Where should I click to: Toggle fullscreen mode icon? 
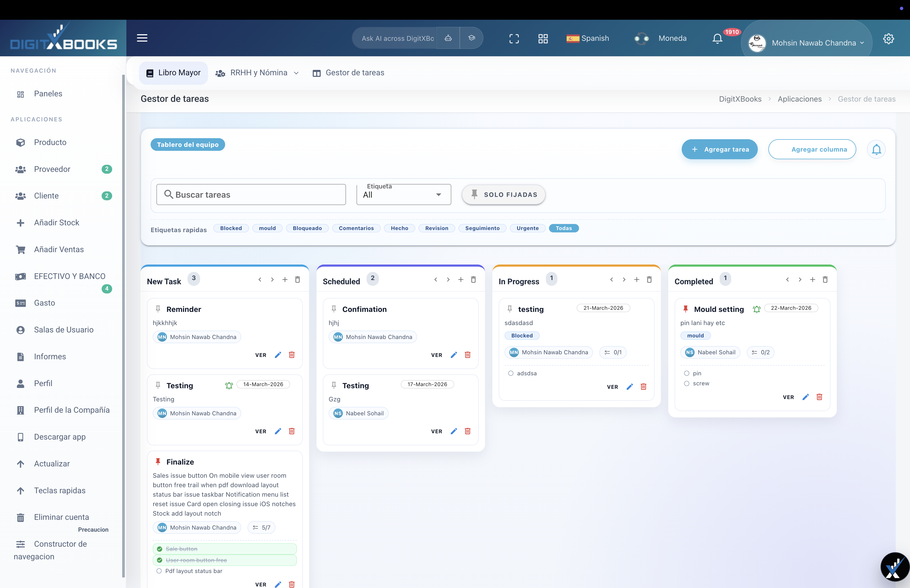[514, 39]
